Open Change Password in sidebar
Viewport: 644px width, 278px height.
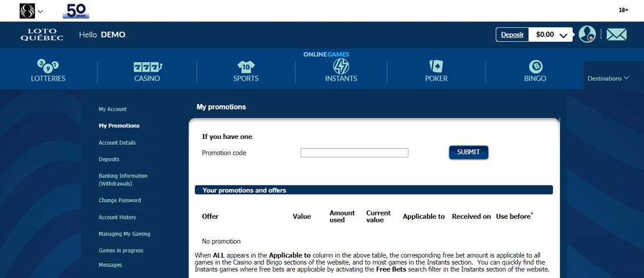(x=120, y=200)
